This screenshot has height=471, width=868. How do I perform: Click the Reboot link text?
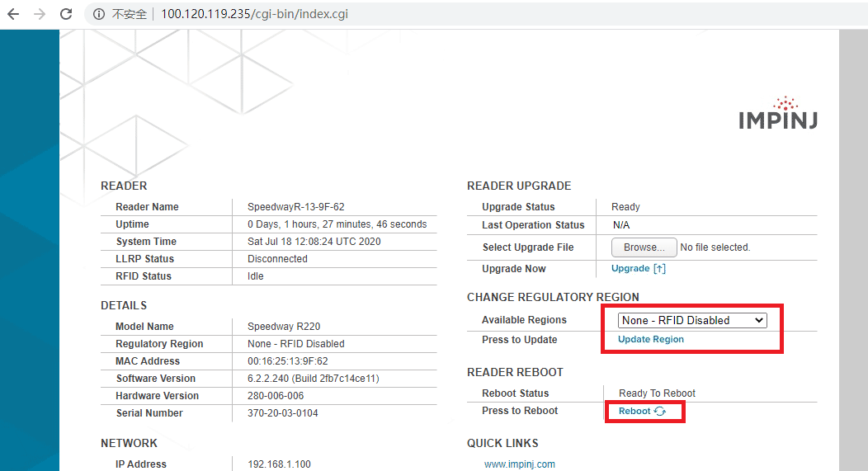(634, 411)
